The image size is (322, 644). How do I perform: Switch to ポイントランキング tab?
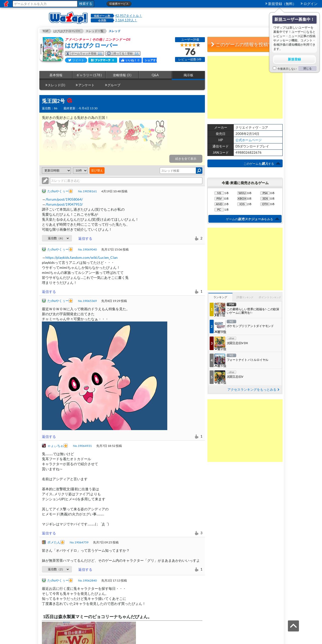coord(270,297)
